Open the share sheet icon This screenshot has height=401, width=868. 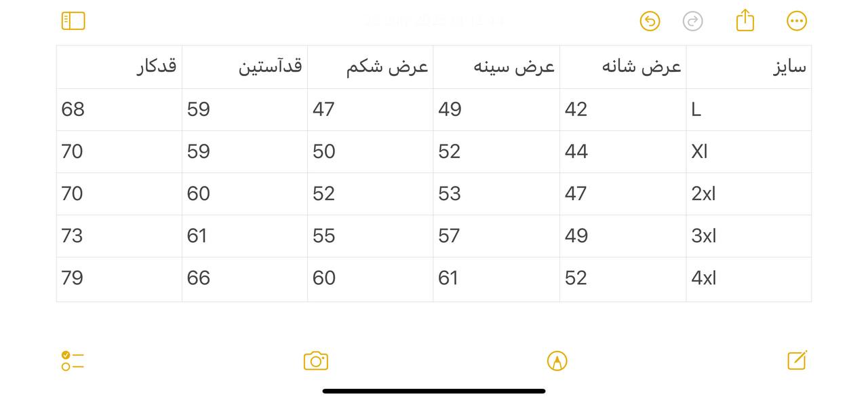click(745, 20)
